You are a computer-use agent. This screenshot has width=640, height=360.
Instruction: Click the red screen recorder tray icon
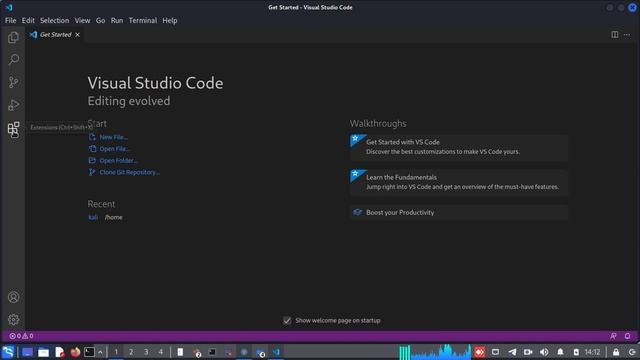click(x=480, y=352)
